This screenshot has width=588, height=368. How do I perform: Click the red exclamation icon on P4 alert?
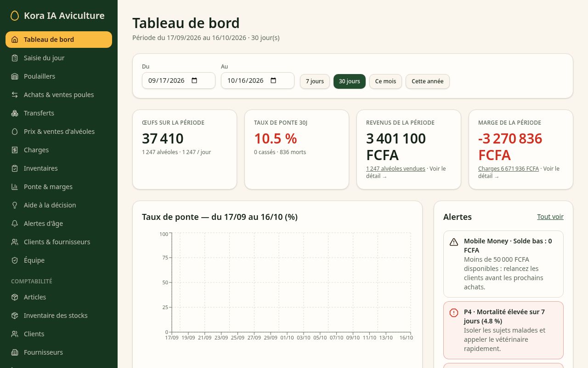point(454,313)
